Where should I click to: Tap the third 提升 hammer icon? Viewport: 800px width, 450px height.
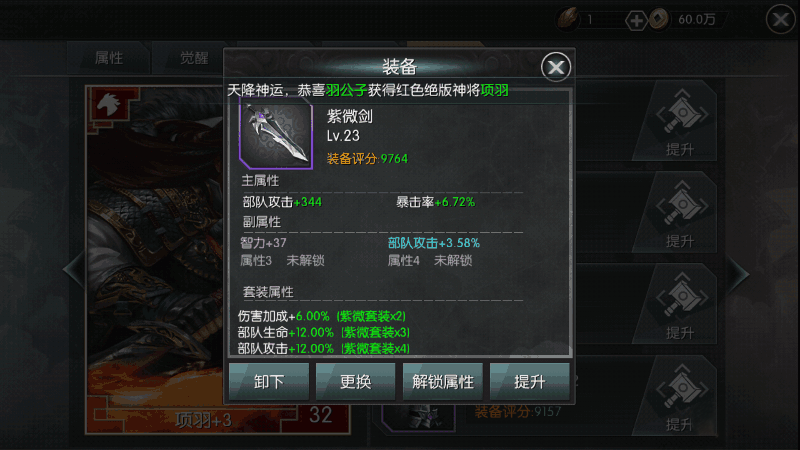point(681,306)
